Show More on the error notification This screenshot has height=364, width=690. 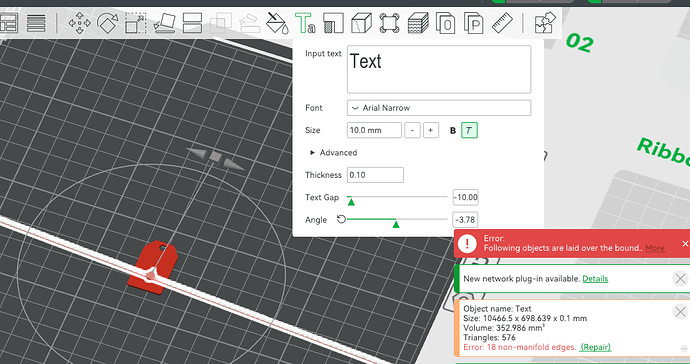(x=655, y=248)
